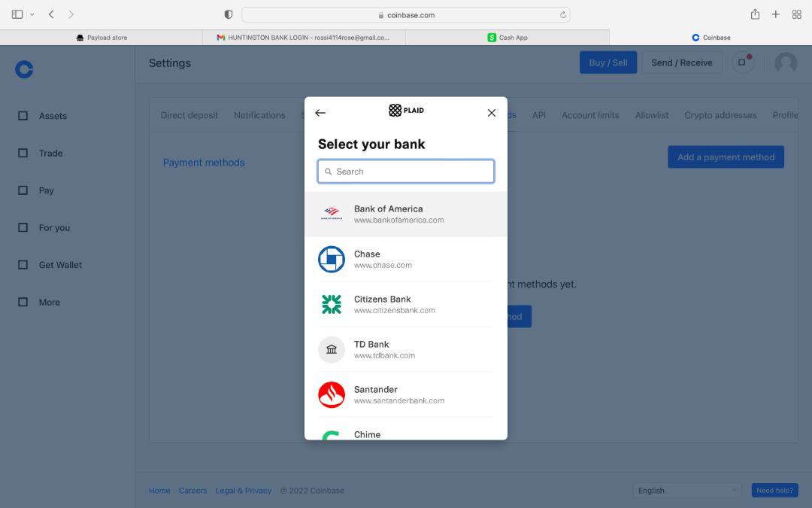Click the Plaid back arrow icon
The width and height of the screenshot is (812, 508).
(x=320, y=113)
